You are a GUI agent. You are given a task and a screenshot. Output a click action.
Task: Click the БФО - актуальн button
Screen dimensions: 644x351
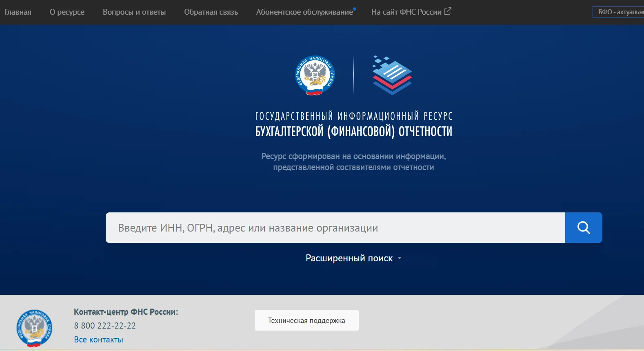[618, 12]
